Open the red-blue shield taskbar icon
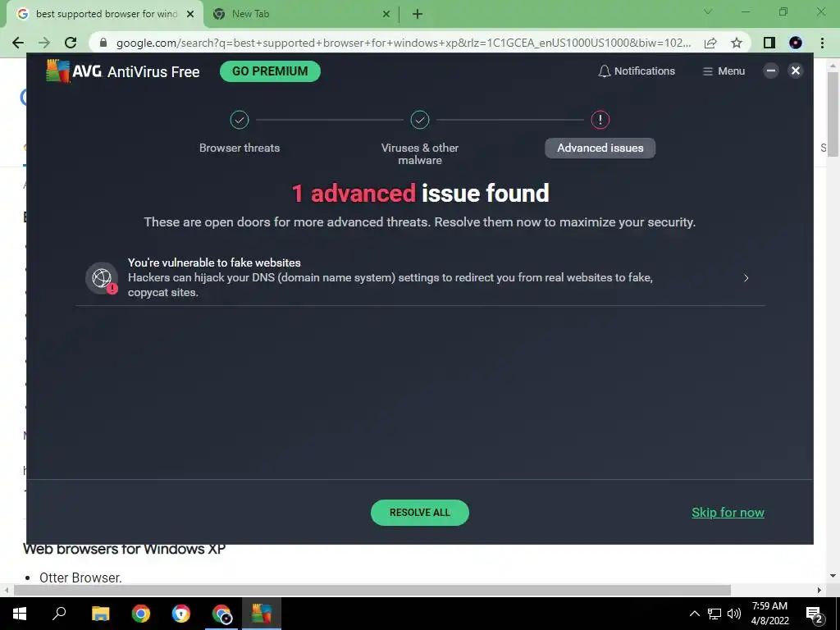This screenshot has height=630, width=840. tap(181, 614)
